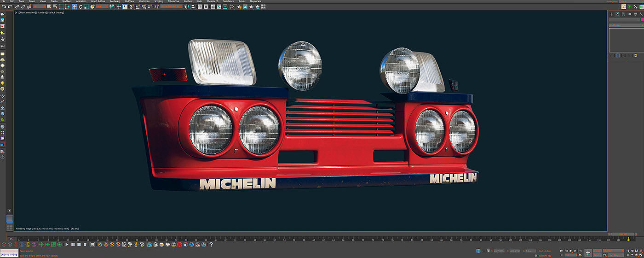Toggle the 3D Snaps button

pyautogui.click(x=132, y=7)
